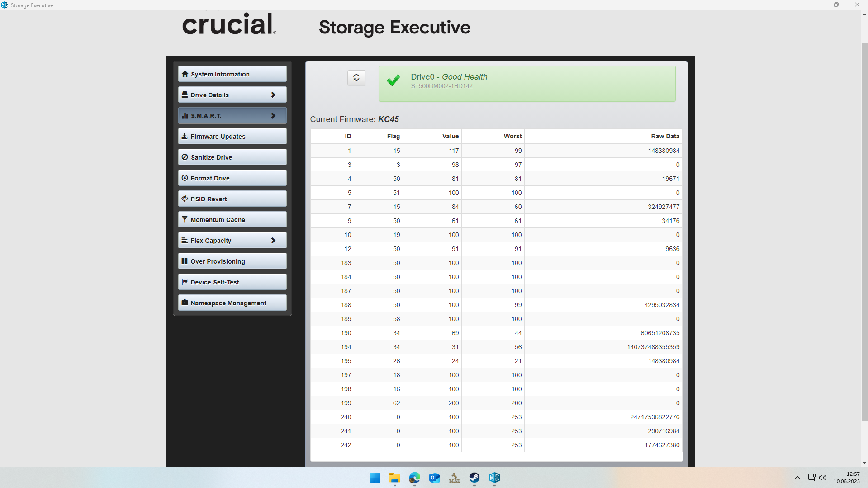Viewport: 868px width, 488px height.
Task: Select raw data value 324927477 in row 7
Action: tap(663, 207)
